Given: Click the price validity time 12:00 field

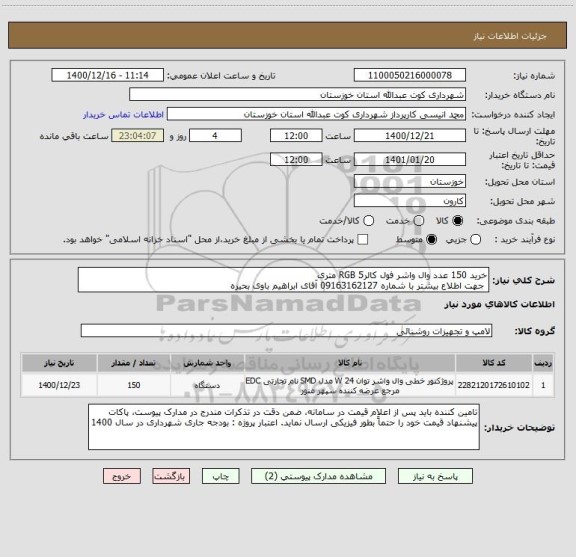Looking at the screenshot, I should pyautogui.click(x=296, y=159).
